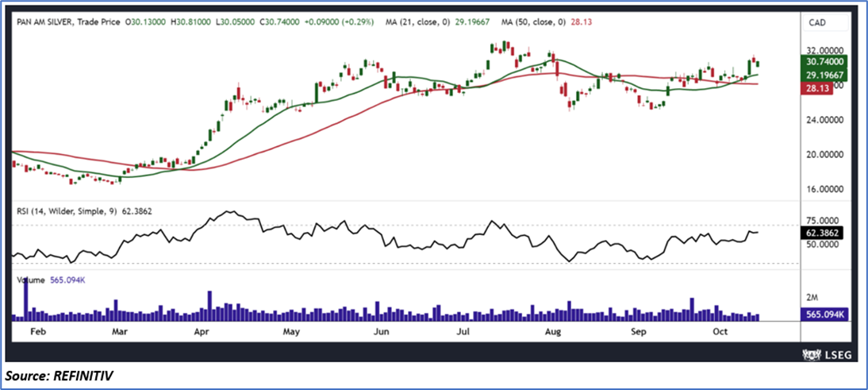The height and width of the screenshot is (390, 868).
Task: Click the 75.0000 RSI axis label
Action: [821, 221]
